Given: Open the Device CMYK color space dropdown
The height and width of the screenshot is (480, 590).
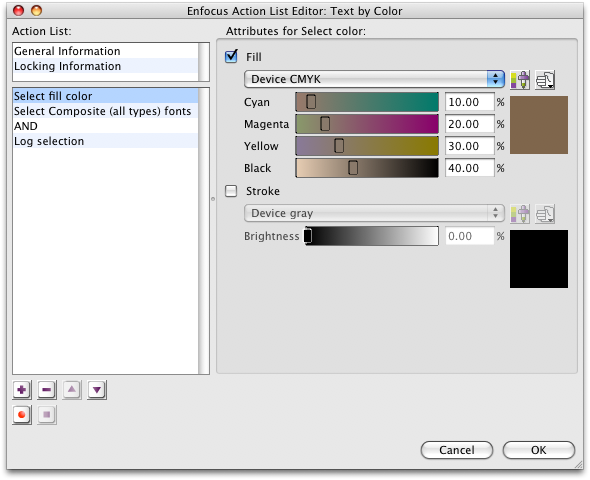Looking at the screenshot, I should 374,79.
